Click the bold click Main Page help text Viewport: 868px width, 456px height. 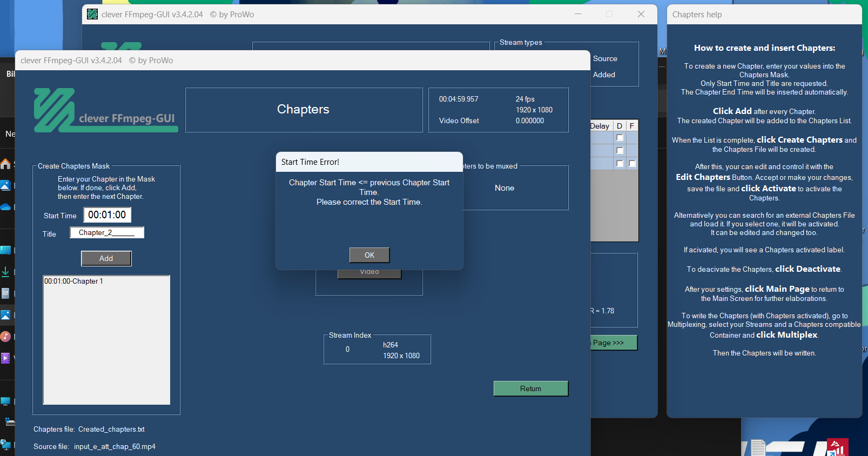coord(777,289)
